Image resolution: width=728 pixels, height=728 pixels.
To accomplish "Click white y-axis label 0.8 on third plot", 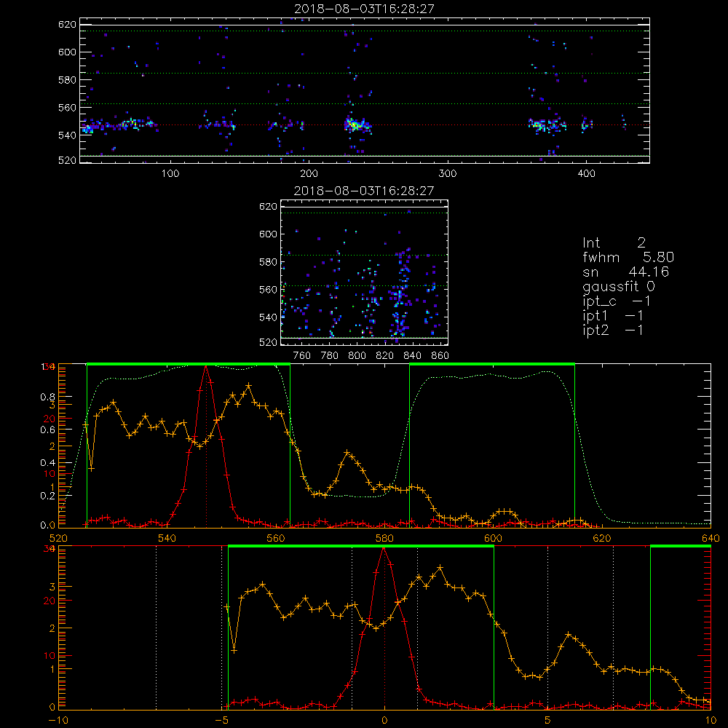I will 49,397.
